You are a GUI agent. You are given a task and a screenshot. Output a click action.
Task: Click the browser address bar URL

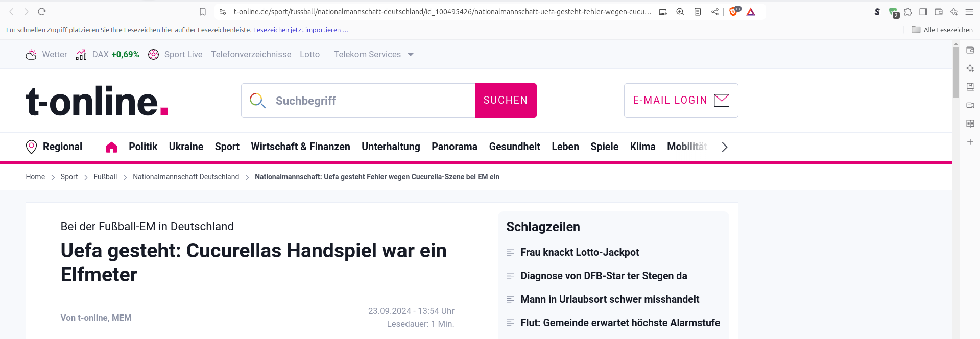(442, 12)
